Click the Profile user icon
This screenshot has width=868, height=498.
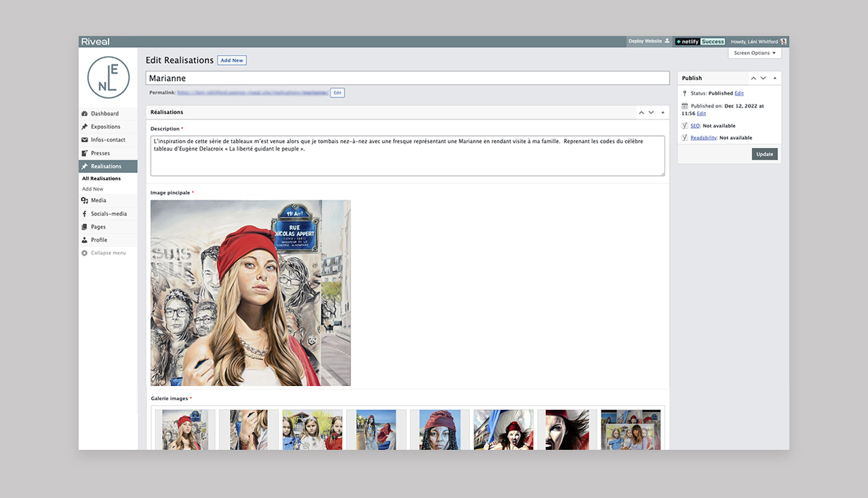85,240
